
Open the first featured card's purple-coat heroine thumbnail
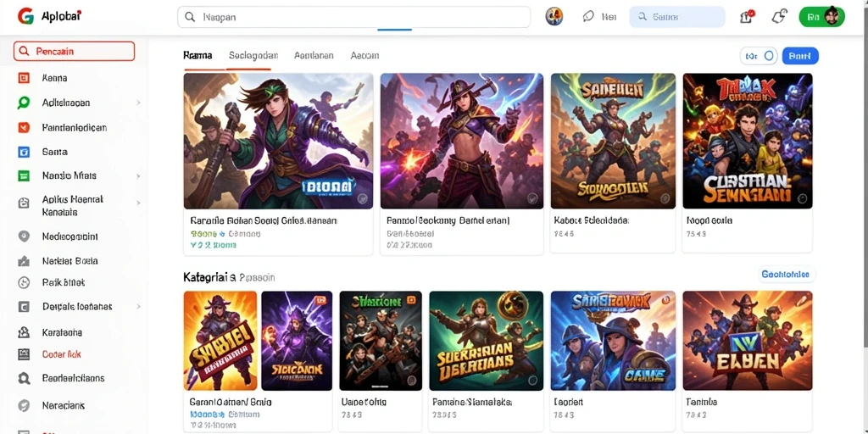coord(278,141)
